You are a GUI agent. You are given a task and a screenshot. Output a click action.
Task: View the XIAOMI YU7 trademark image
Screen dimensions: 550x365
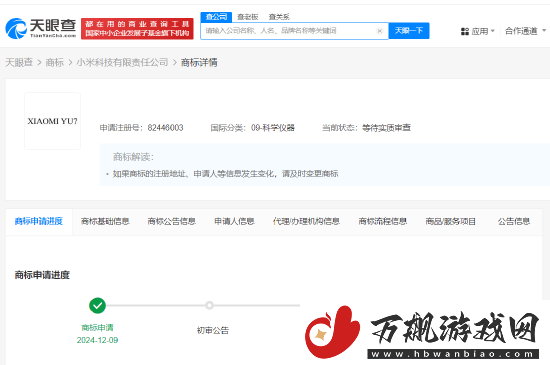[53, 121]
